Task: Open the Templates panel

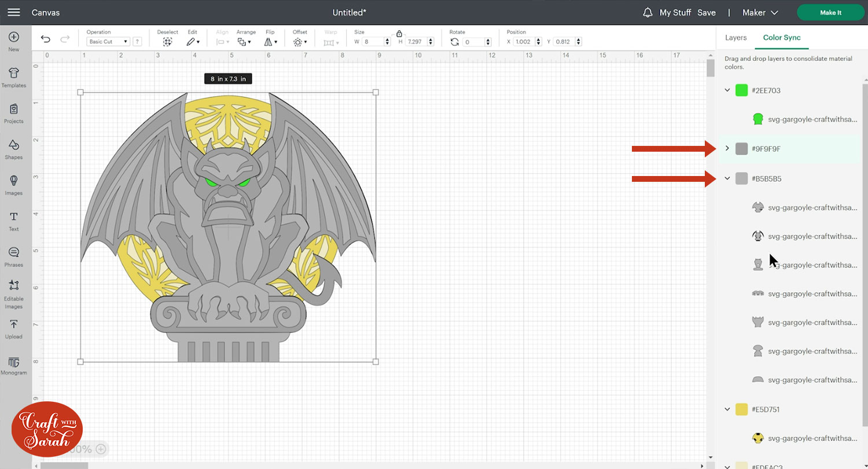Action: 14,77
